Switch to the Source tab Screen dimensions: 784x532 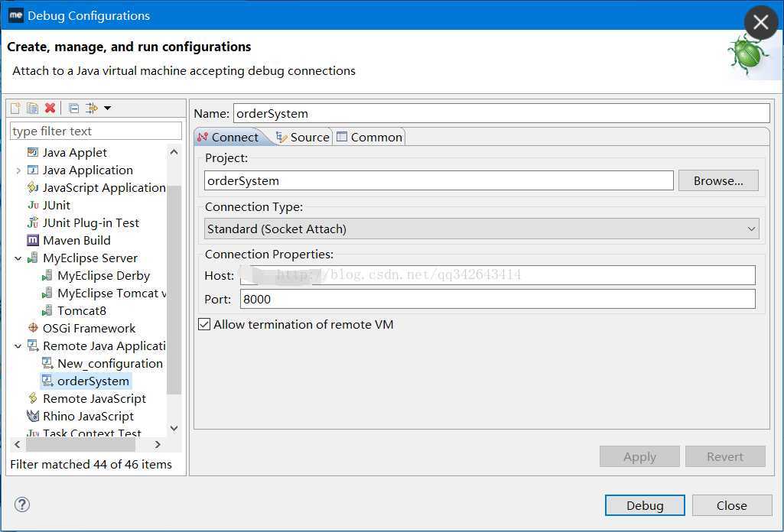click(303, 137)
